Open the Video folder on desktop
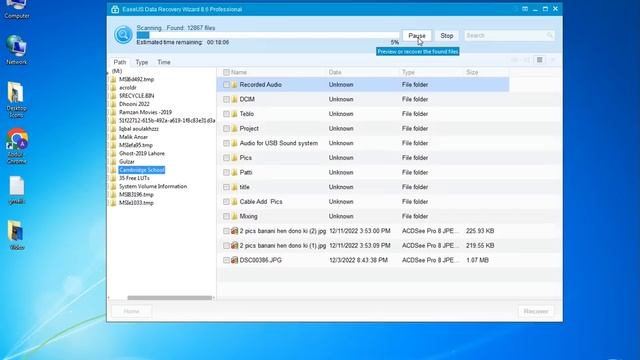This screenshot has height=360, width=640. 17,235
